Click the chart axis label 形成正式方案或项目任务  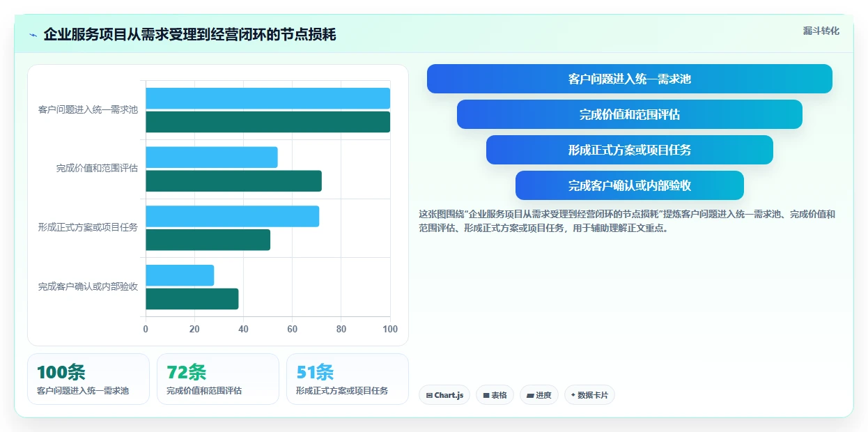[x=88, y=228]
